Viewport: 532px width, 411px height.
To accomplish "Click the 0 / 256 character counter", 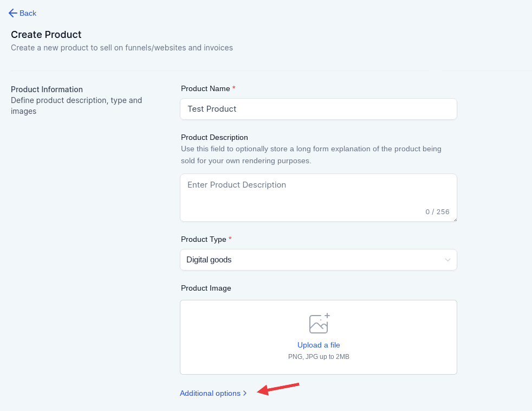I will tap(437, 212).
